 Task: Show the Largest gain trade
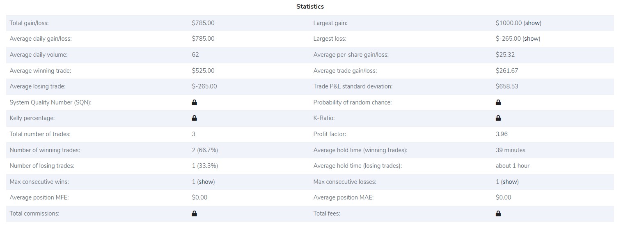coord(532,23)
